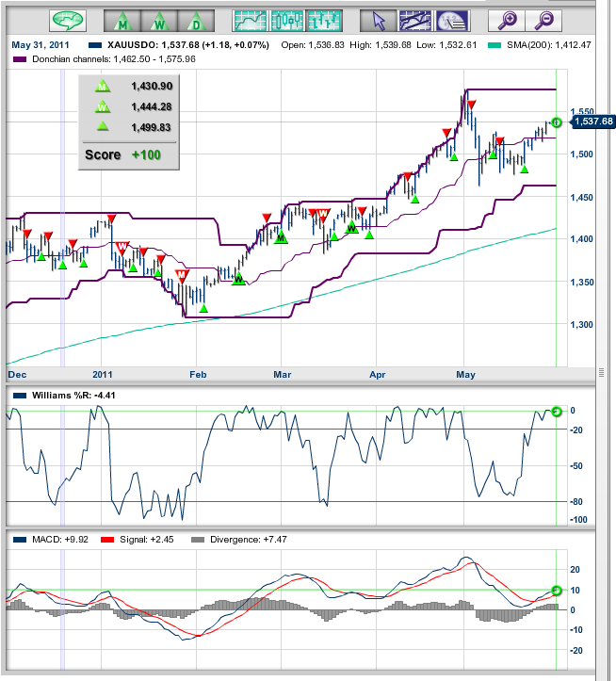This screenshot has height=681, width=616.
Task: Zoom in with the plus magnifier
Action: coord(507,20)
